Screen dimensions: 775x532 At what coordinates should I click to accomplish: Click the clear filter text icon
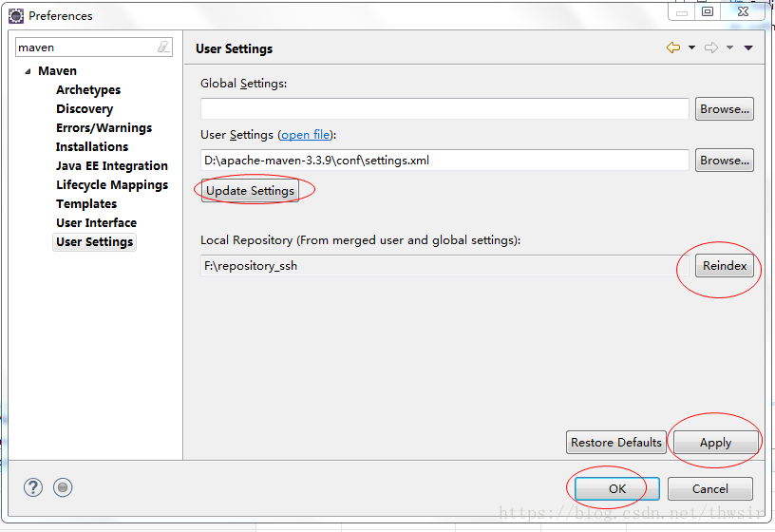(163, 47)
